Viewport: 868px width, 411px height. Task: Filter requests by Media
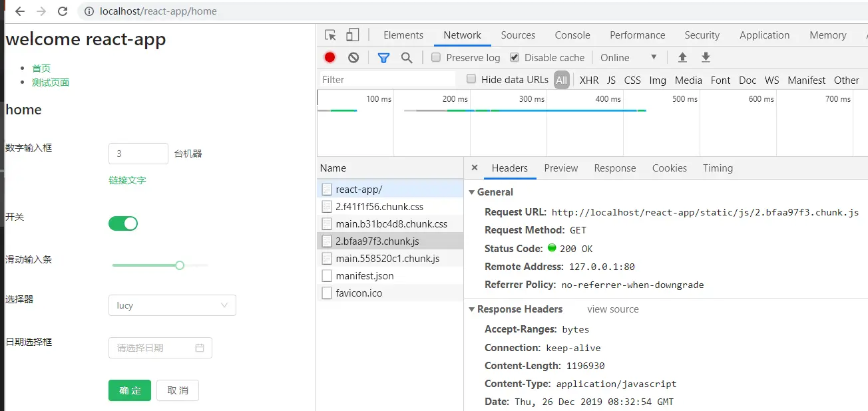pos(688,80)
